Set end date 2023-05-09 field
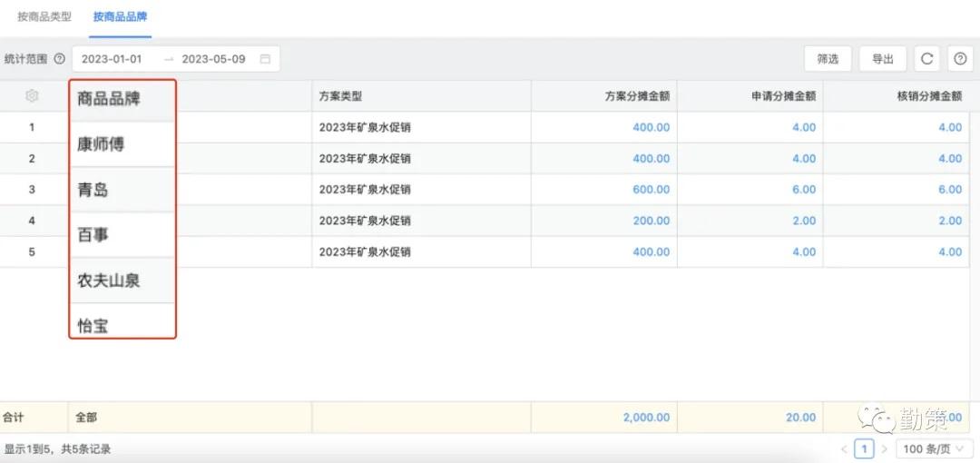 pyautogui.click(x=213, y=59)
